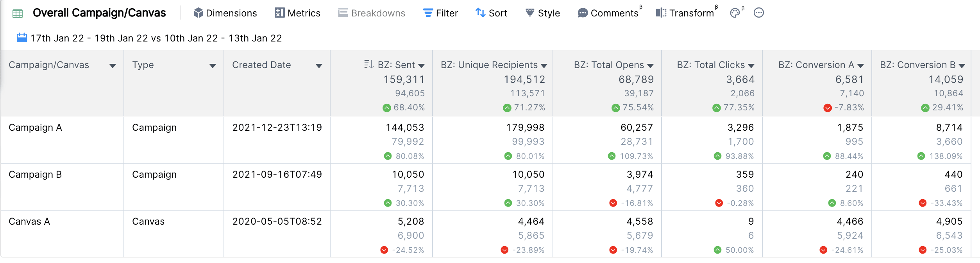Viewport: 980px width, 263px height.
Task: Open the Sort settings
Action: click(491, 13)
